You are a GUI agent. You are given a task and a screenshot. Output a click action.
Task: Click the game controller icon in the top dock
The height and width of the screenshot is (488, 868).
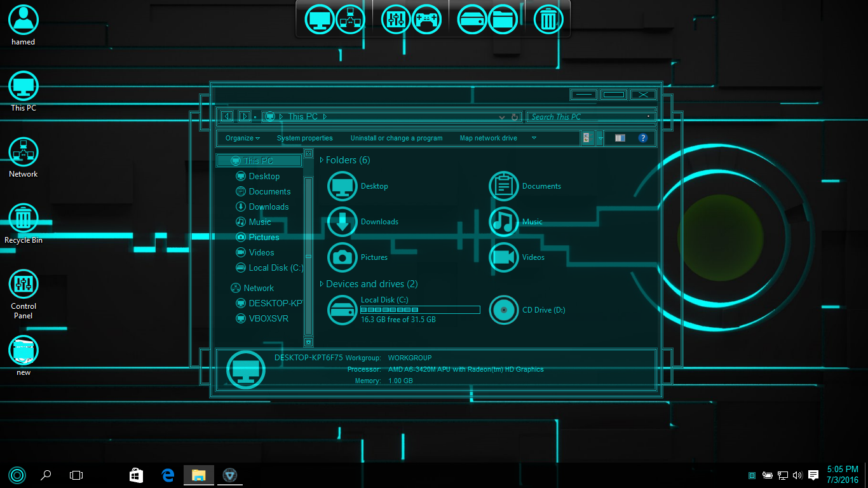427,19
